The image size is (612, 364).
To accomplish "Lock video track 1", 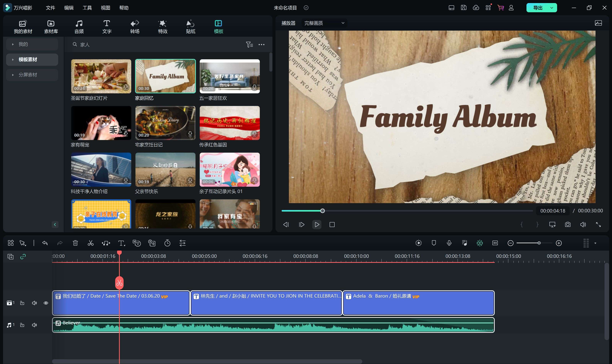I will (22, 303).
